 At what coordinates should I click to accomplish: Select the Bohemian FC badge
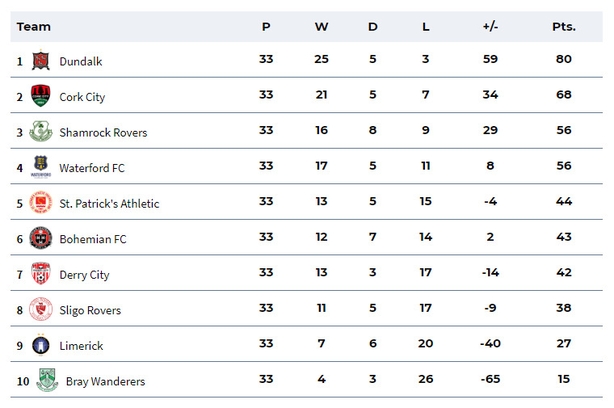coord(41,238)
